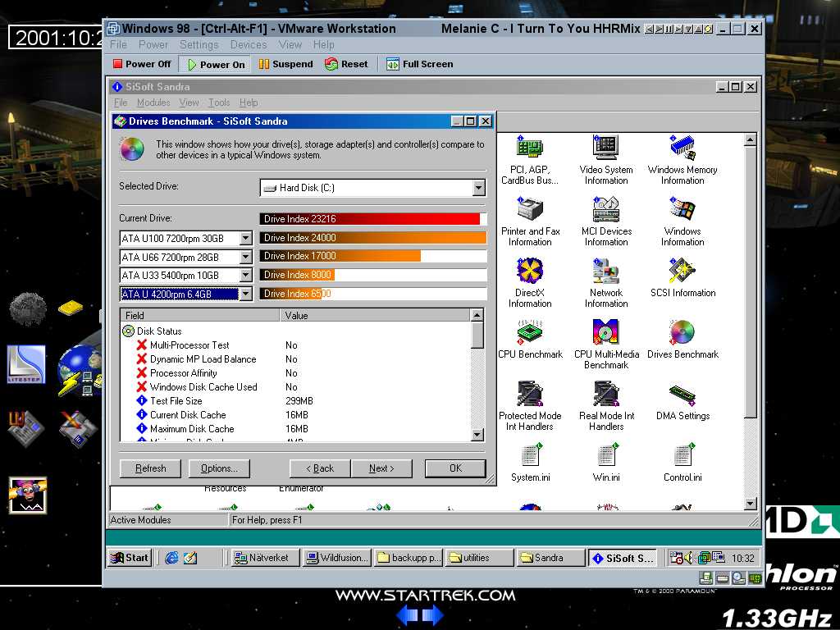Open DMA Settings icon
840x630 pixels.
pos(682,395)
